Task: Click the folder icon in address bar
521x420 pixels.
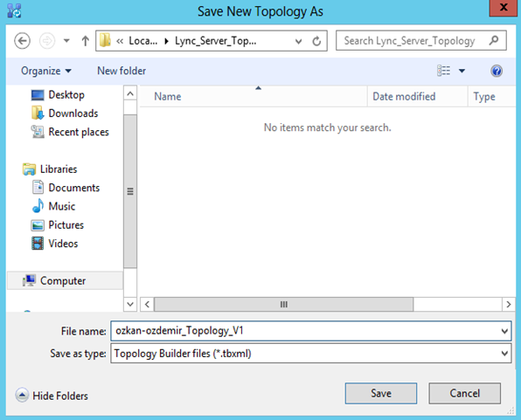Action: point(105,40)
